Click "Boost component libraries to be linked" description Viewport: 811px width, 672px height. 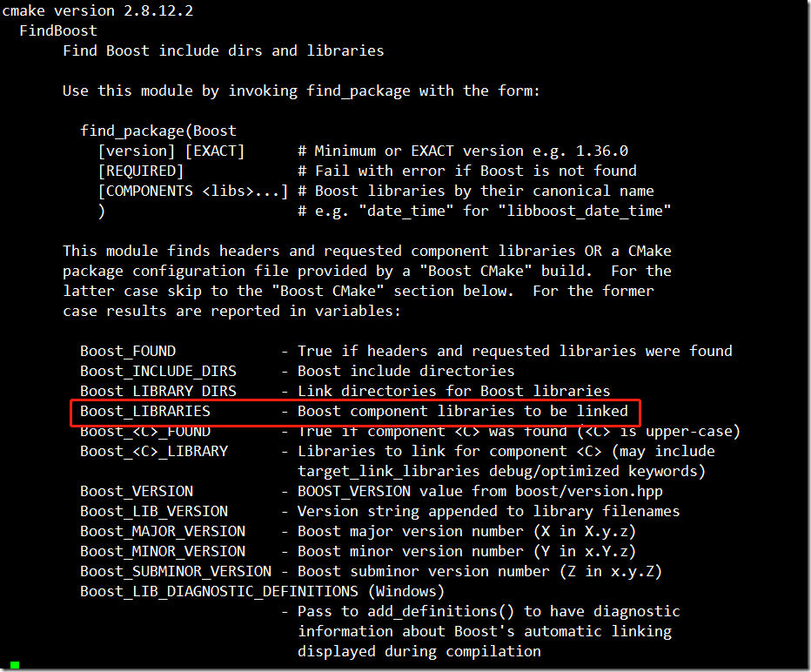point(462,411)
